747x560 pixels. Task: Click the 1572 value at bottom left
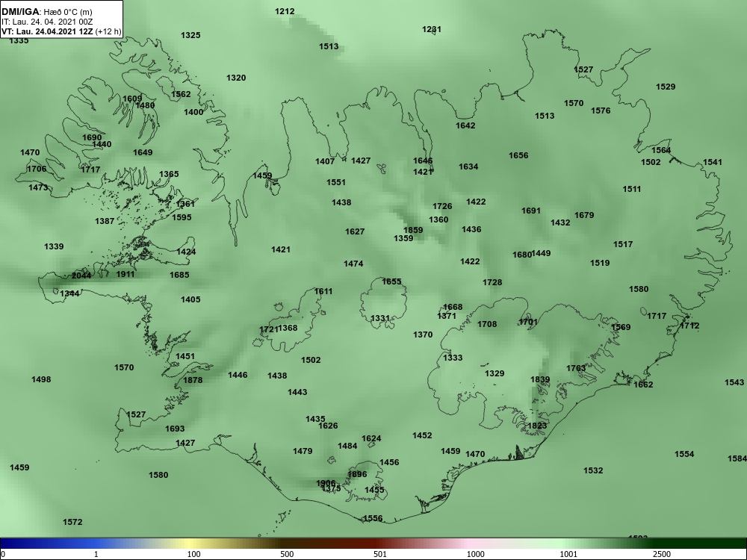tap(72, 523)
